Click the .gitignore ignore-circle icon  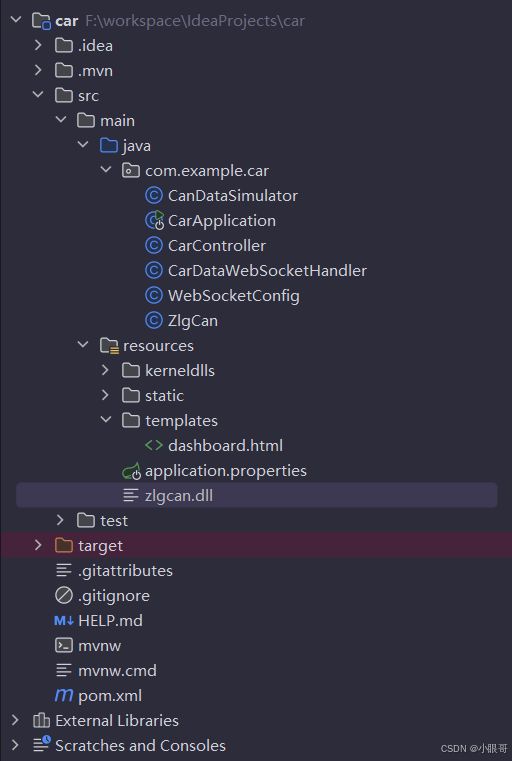(x=64, y=596)
